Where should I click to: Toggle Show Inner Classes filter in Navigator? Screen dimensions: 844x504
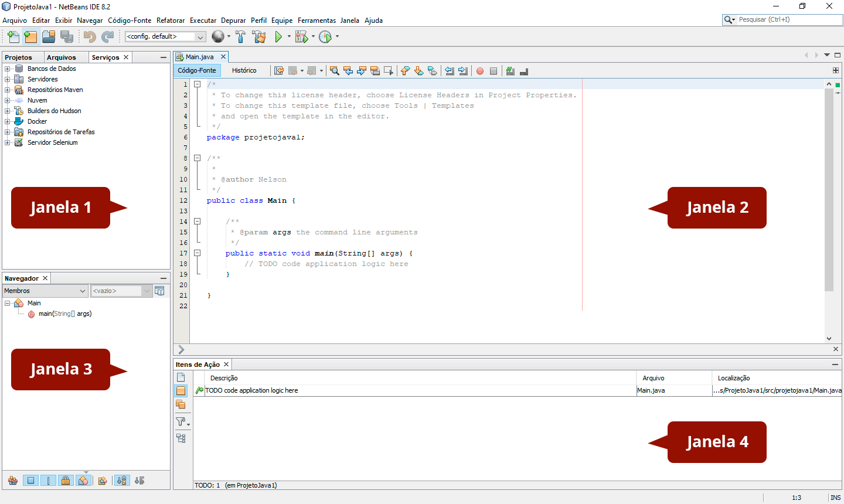(x=84, y=481)
